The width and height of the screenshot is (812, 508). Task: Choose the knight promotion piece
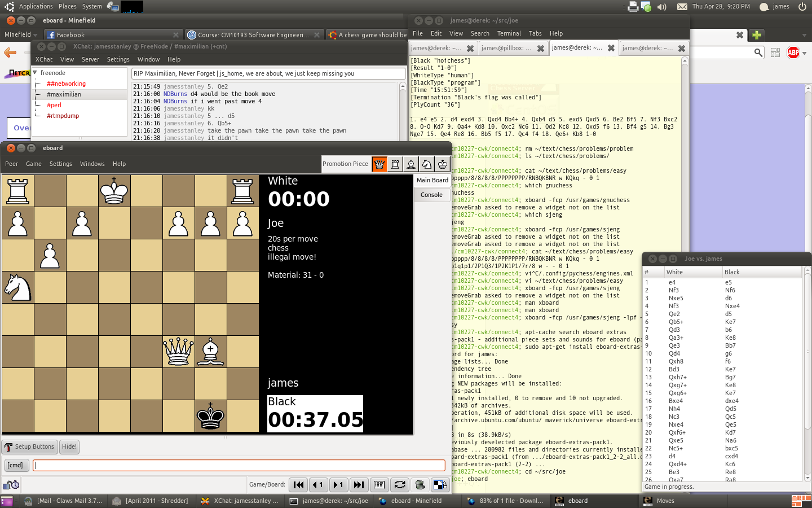click(x=427, y=164)
